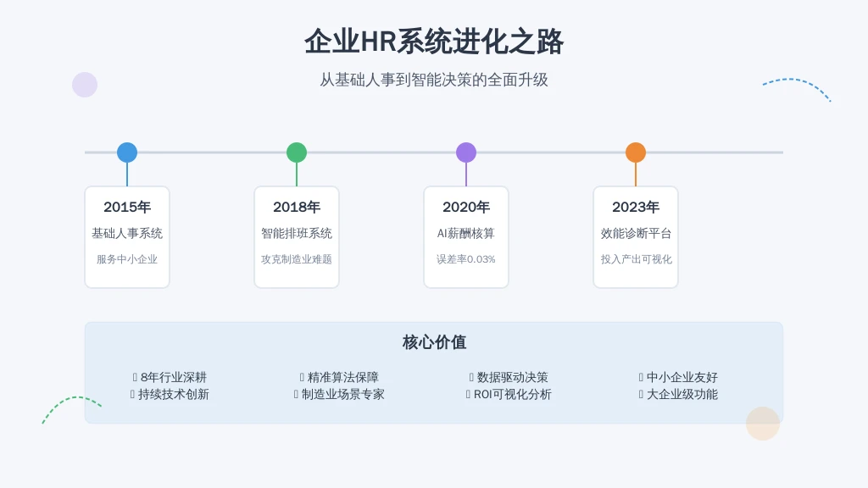The height and width of the screenshot is (488, 868).
Task: Click the ROI可视化分析 bullet item
Action: pos(512,394)
